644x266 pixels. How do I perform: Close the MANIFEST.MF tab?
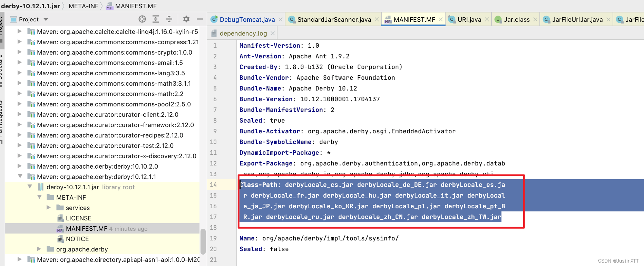(441, 20)
